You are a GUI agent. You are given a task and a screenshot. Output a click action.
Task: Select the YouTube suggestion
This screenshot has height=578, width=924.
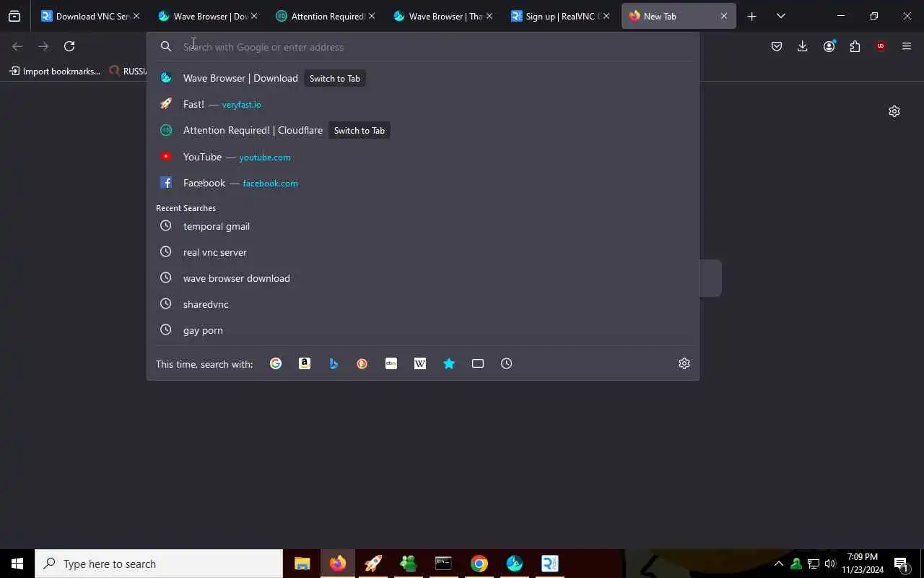[x=422, y=157]
